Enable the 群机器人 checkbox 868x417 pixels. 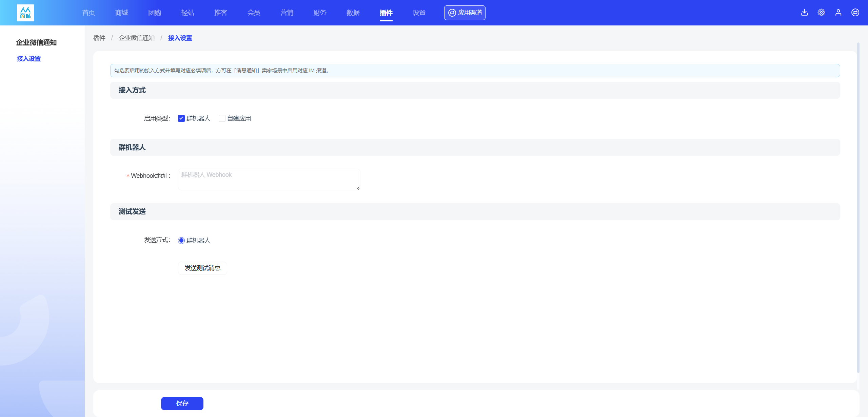pyautogui.click(x=181, y=118)
